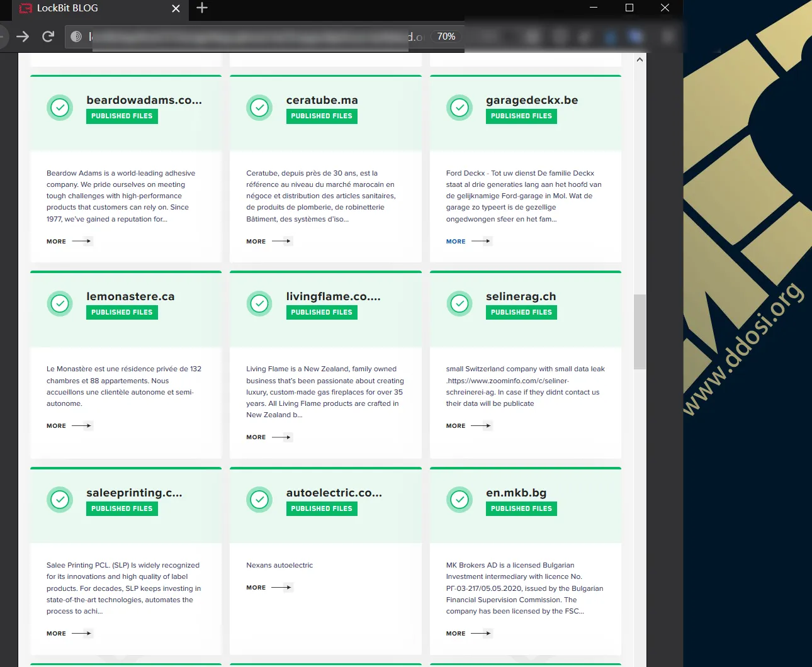
Task: Open MORE link for Ford Deckx garage
Action: coord(469,242)
